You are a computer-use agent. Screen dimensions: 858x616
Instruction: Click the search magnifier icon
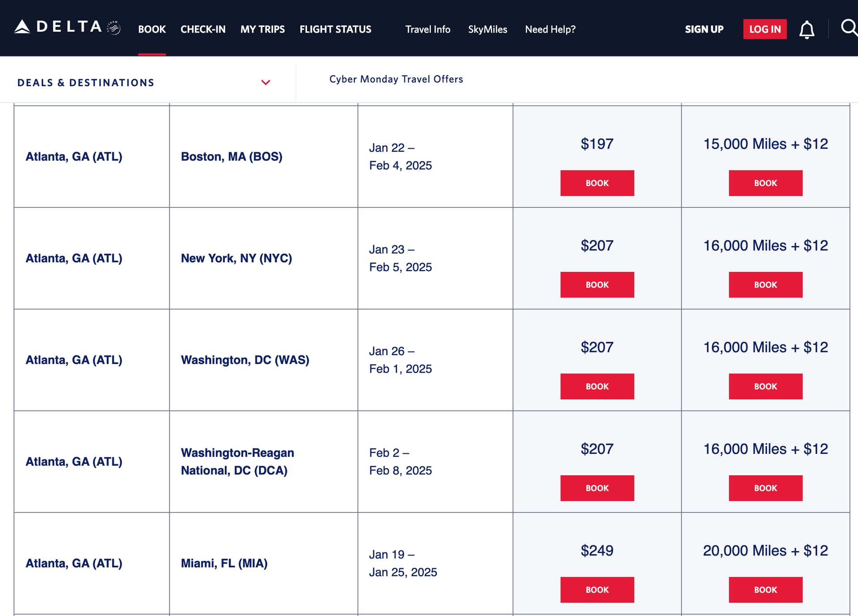tap(848, 28)
